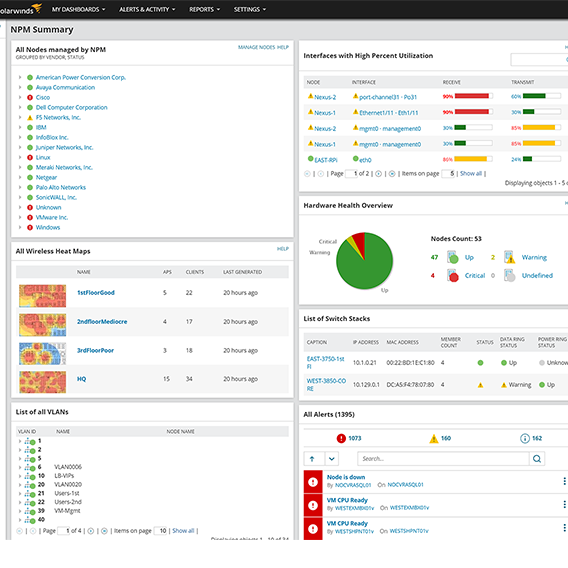568x568 pixels.
Task: Open the Node is down alert link
Action: click(x=346, y=477)
